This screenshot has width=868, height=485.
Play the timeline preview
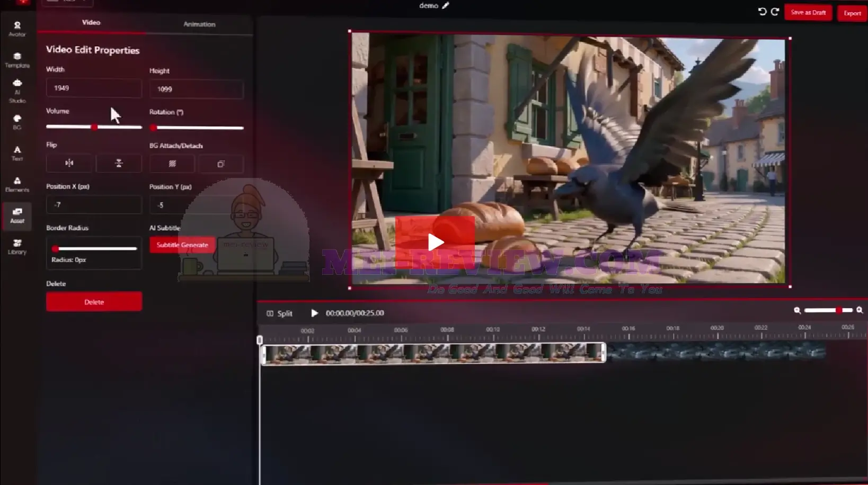tap(314, 313)
